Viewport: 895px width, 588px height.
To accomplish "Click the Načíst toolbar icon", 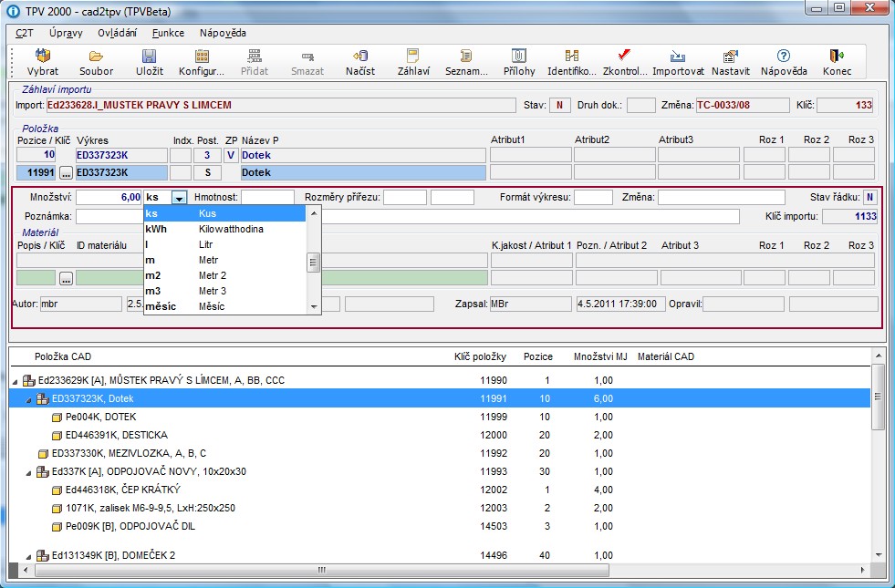I will point(360,56).
